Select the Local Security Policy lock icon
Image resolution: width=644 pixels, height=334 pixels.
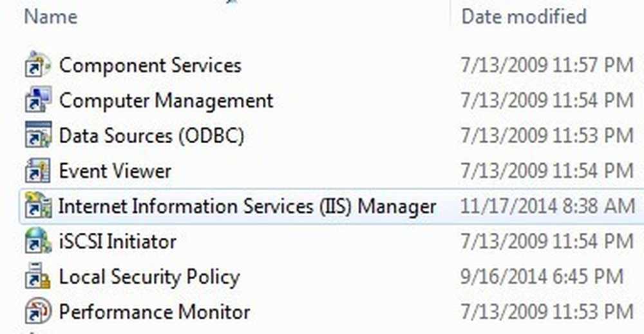point(38,277)
